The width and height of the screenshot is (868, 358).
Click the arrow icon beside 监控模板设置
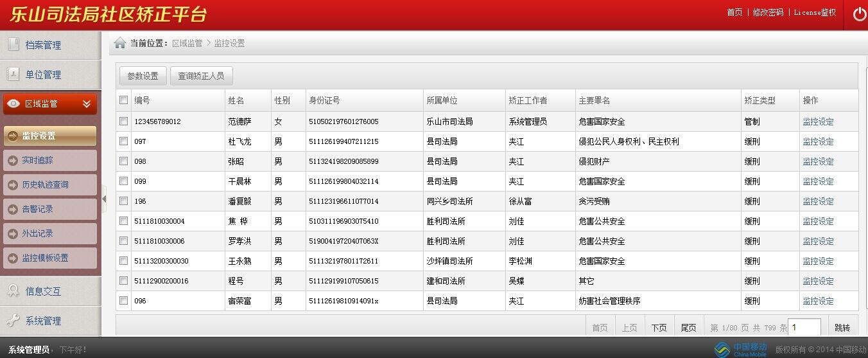pos(12,258)
